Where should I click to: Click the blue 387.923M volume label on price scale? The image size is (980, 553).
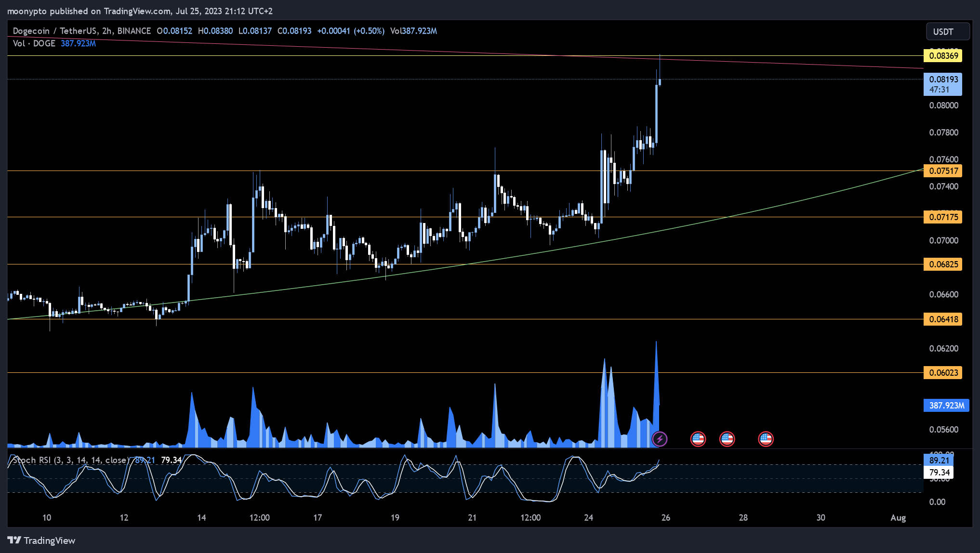click(946, 405)
